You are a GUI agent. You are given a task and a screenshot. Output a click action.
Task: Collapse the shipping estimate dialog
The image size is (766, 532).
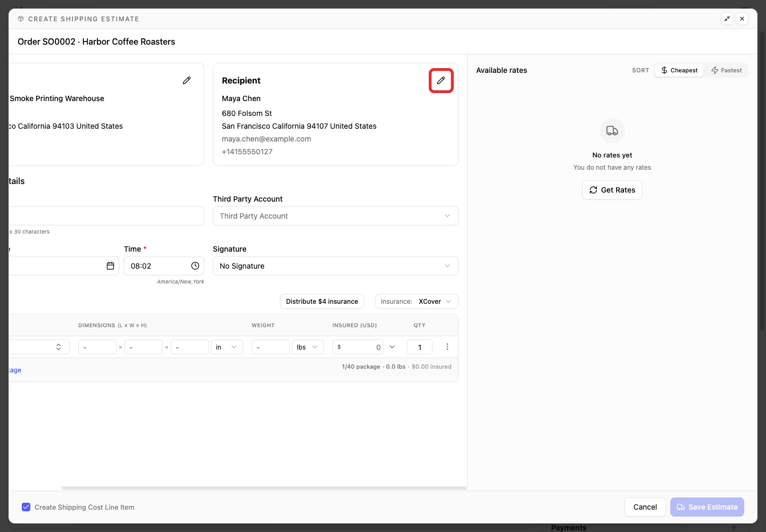727,19
